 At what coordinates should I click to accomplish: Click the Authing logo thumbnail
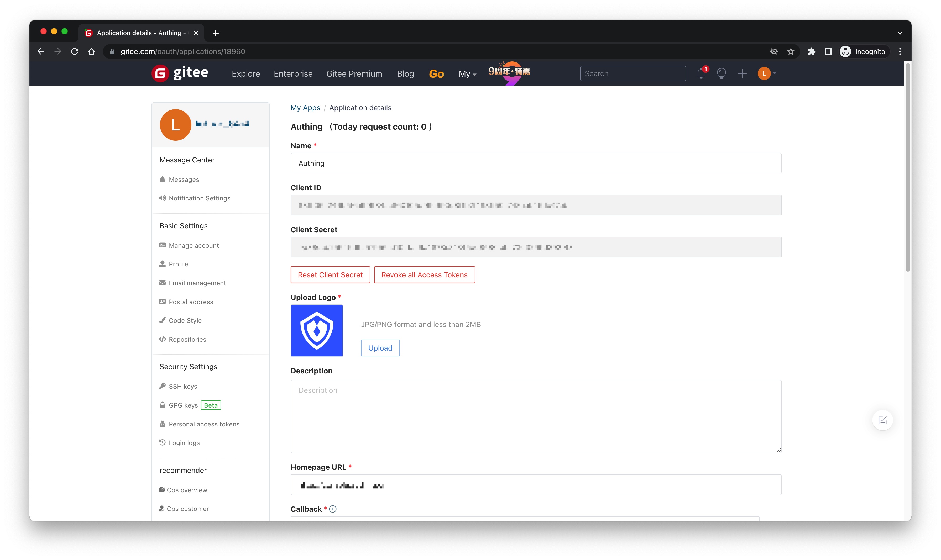coord(317,331)
